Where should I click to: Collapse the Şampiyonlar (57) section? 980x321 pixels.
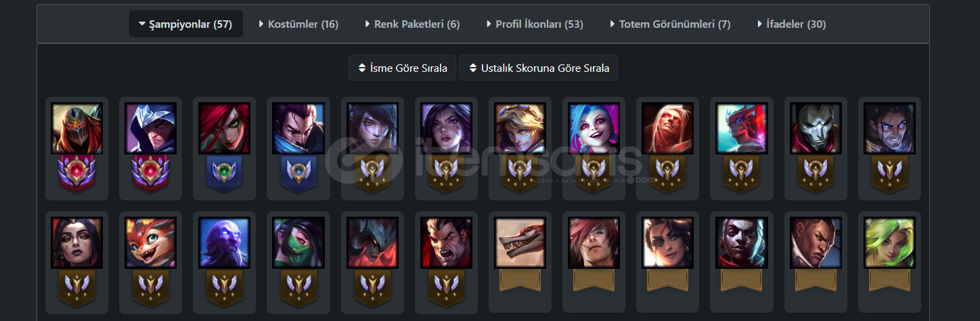coord(186,24)
